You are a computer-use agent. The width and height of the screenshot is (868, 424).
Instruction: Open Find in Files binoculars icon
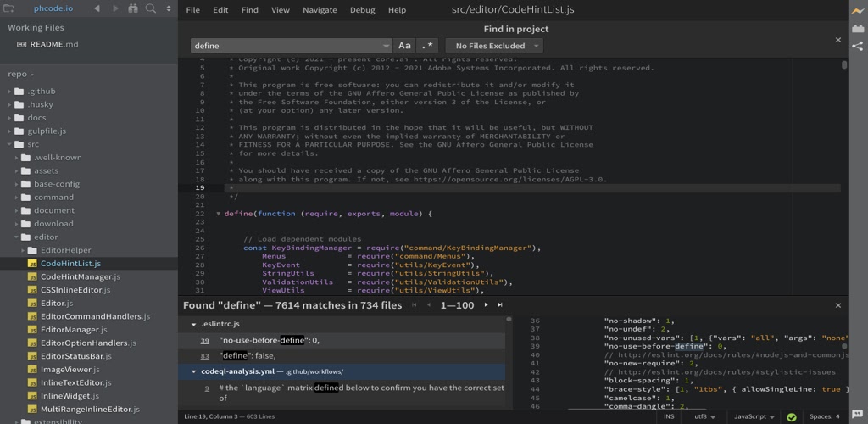click(133, 8)
